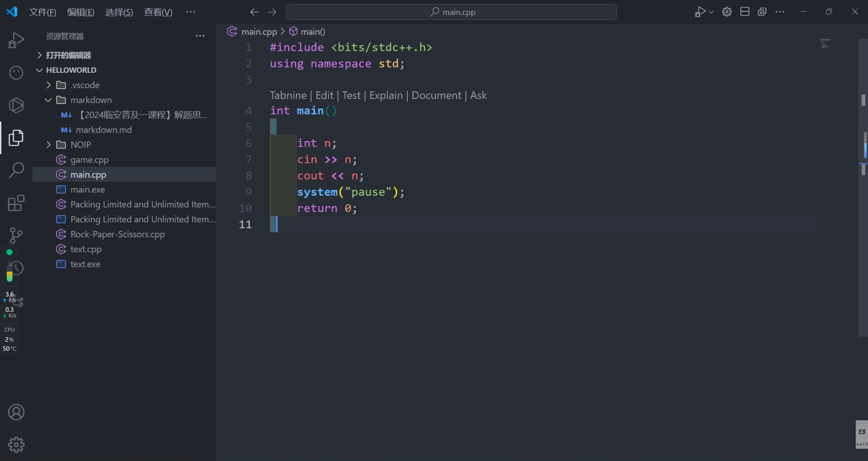Collapse the markdown folder
The height and width of the screenshot is (461, 868).
pyautogui.click(x=90, y=100)
